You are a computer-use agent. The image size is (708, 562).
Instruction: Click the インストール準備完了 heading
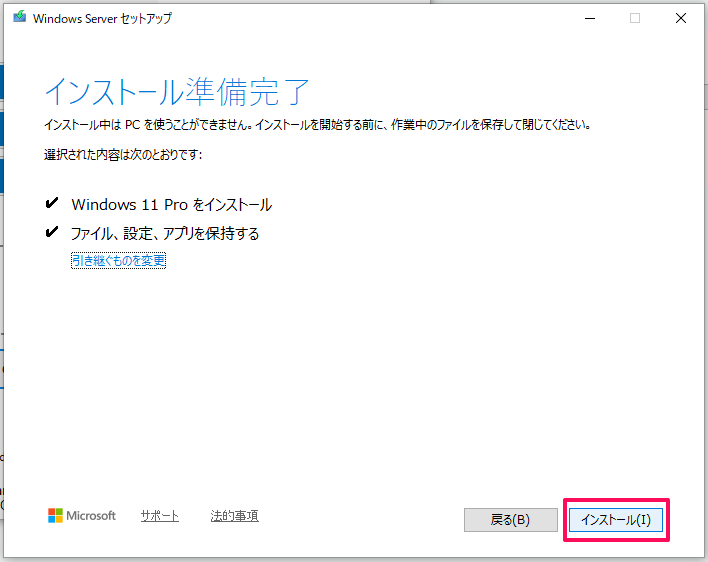177,91
